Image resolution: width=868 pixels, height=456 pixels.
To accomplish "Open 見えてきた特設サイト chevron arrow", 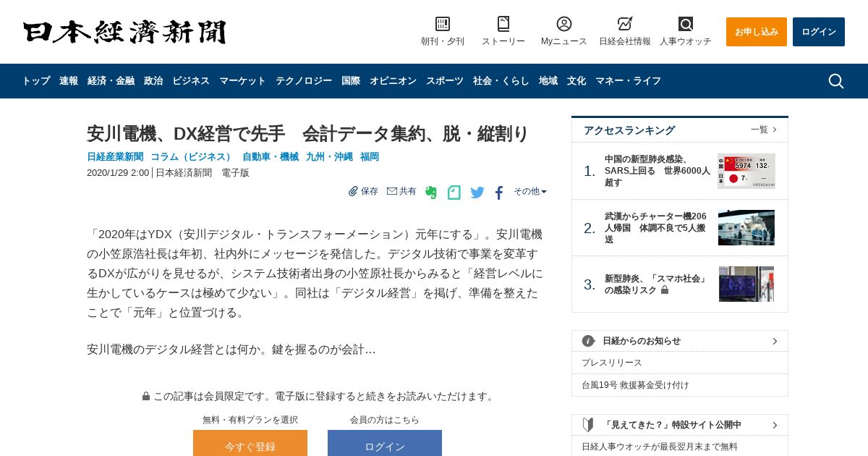I will (x=775, y=425).
